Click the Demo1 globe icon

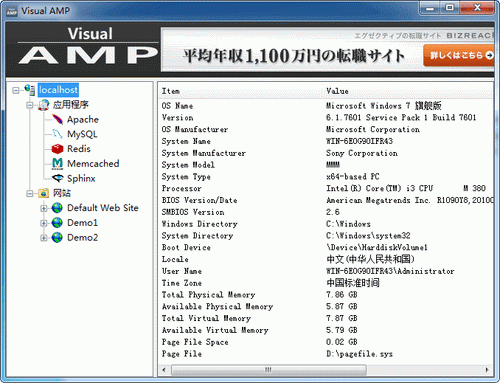tap(57, 223)
